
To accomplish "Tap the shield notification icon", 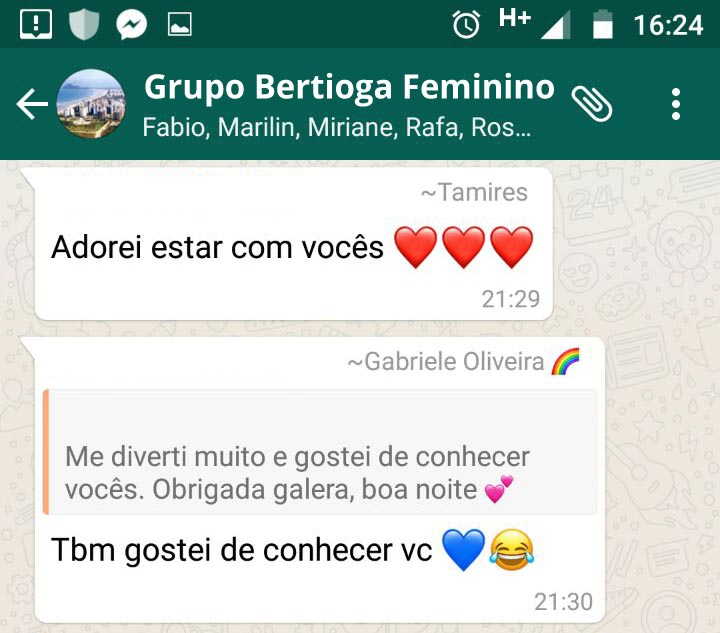I will tap(84, 24).
